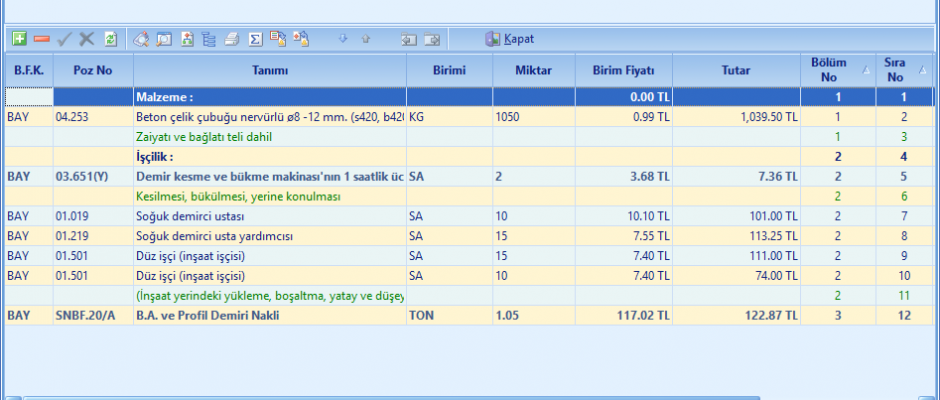Click the sigma sum icon
Viewport: 940px width, 400px height.
pos(255,39)
